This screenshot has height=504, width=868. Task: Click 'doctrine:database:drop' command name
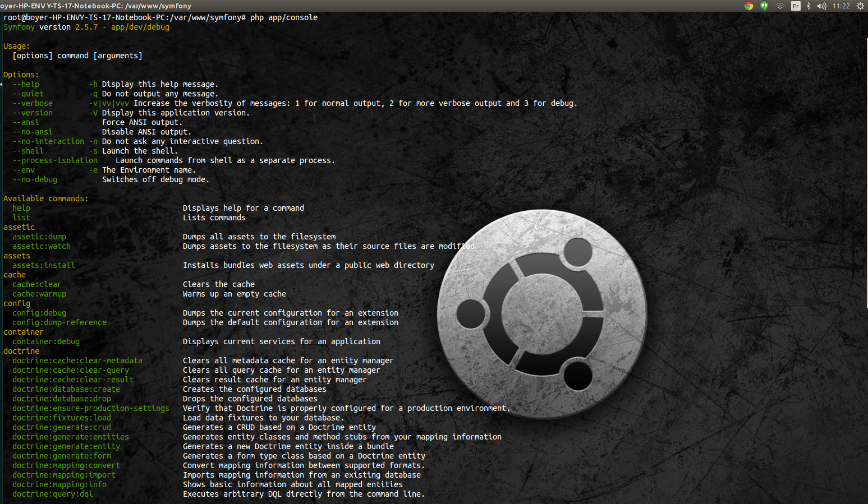tap(62, 399)
